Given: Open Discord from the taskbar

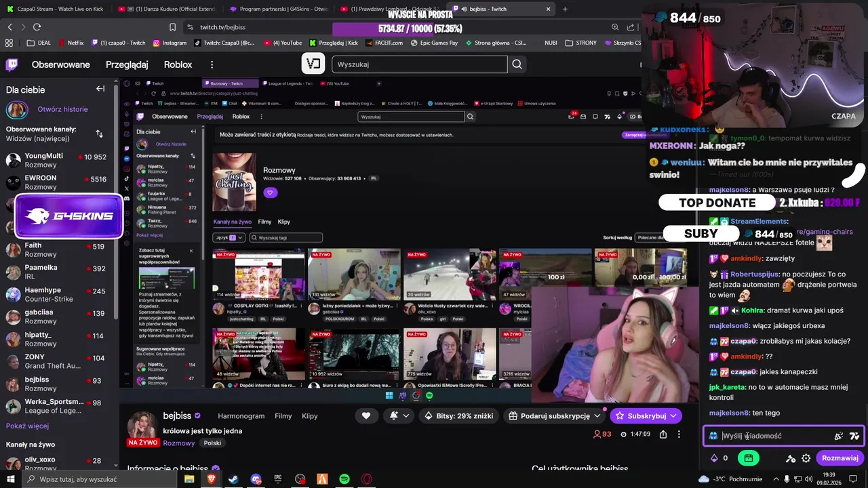Looking at the screenshot, I should click(x=256, y=479).
